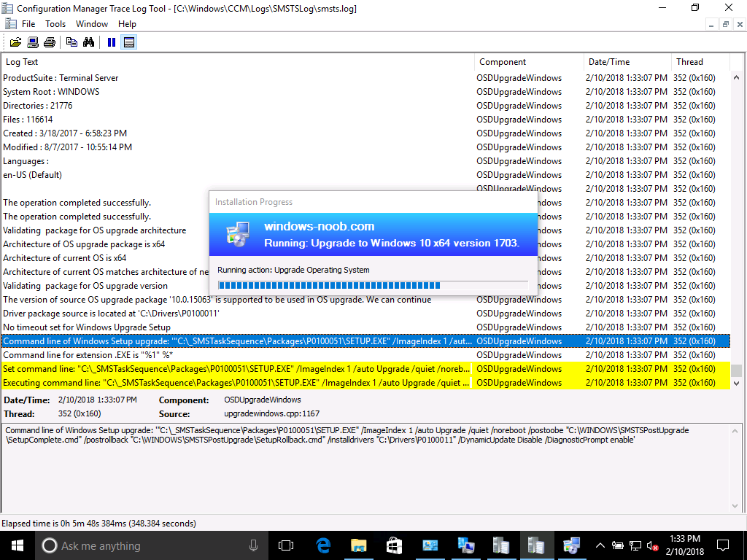747x560 pixels.
Task: Click the Date/Time column header
Action: click(627, 62)
